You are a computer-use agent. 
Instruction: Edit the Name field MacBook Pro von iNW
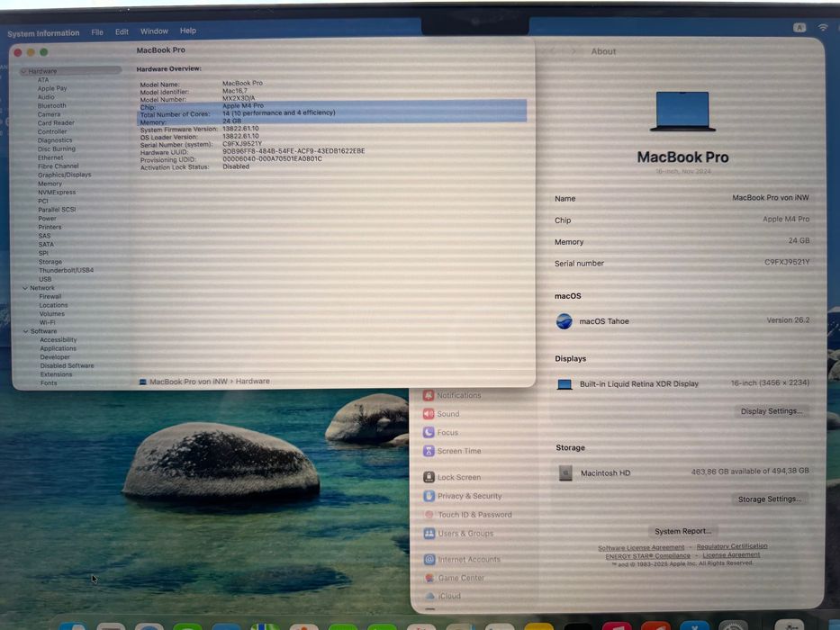pos(771,198)
